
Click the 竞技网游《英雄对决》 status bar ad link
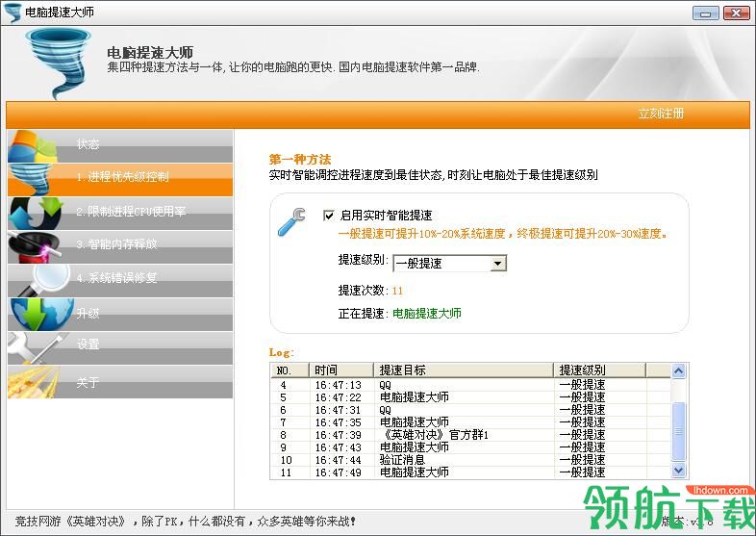[x=186, y=522]
